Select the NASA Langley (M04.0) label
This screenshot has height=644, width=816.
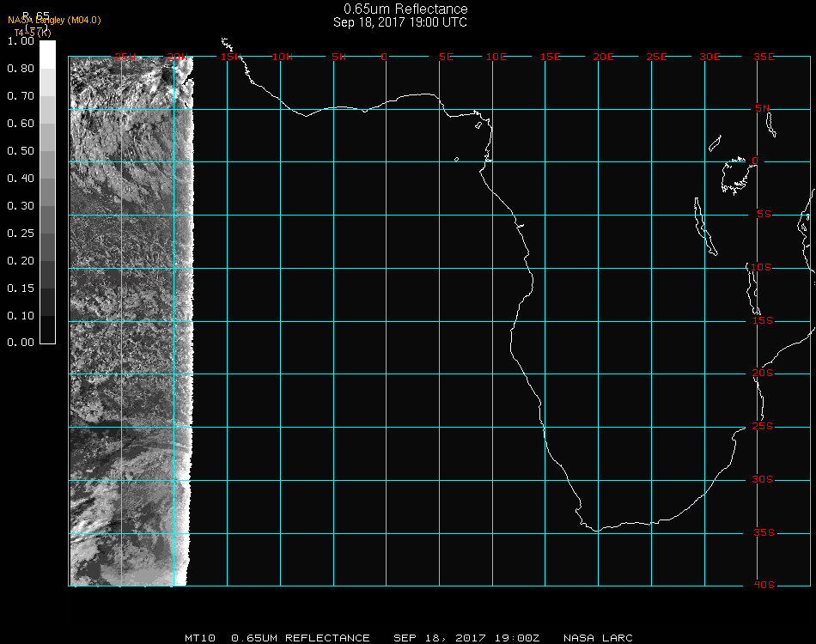point(54,20)
